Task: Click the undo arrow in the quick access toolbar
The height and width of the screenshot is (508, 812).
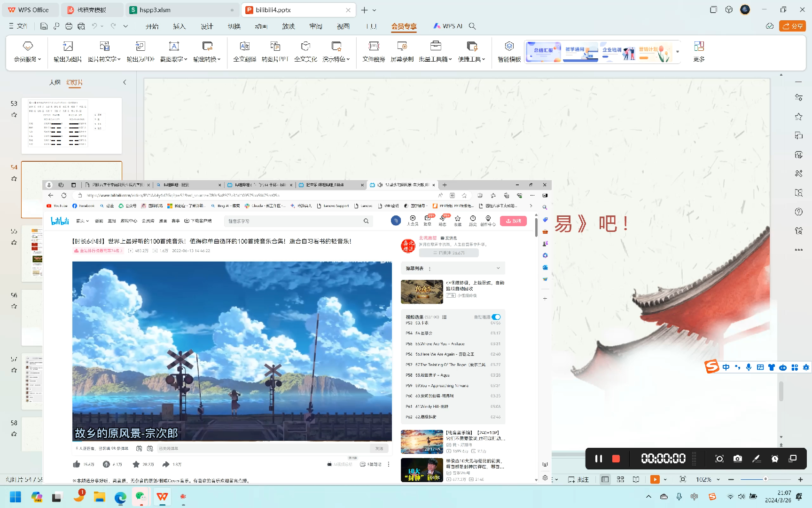Action: 94,26
